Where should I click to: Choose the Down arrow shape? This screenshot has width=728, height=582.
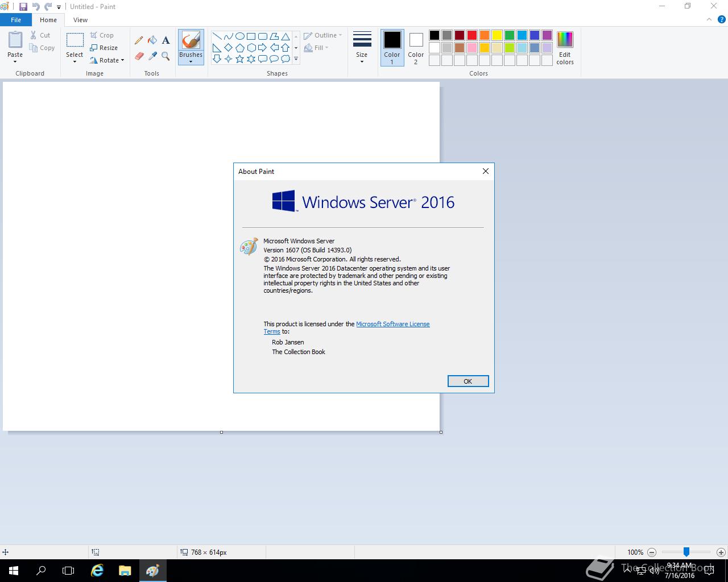[x=217, y=59]
